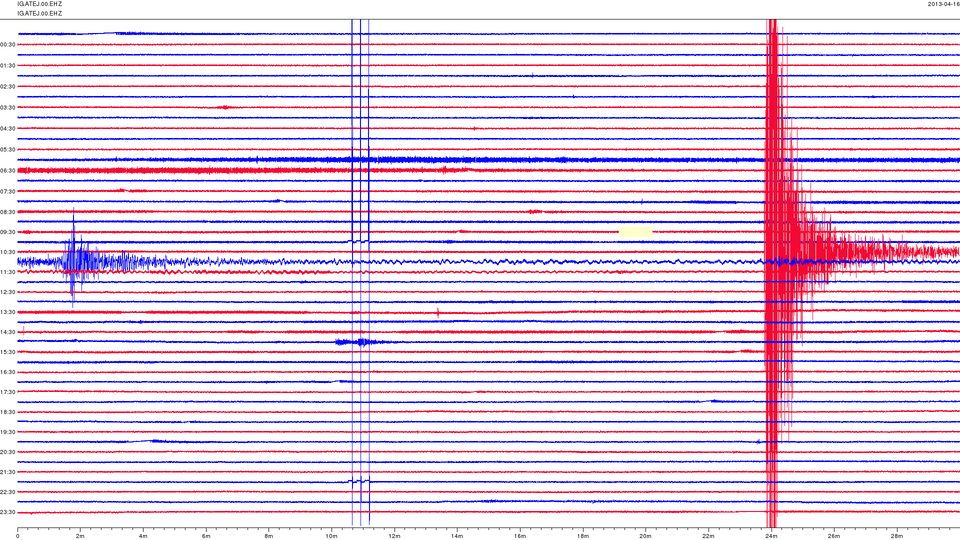Click the 18m axis tick label
The width and height of the screenshot is (960, 540).
(x=583, y=536)
